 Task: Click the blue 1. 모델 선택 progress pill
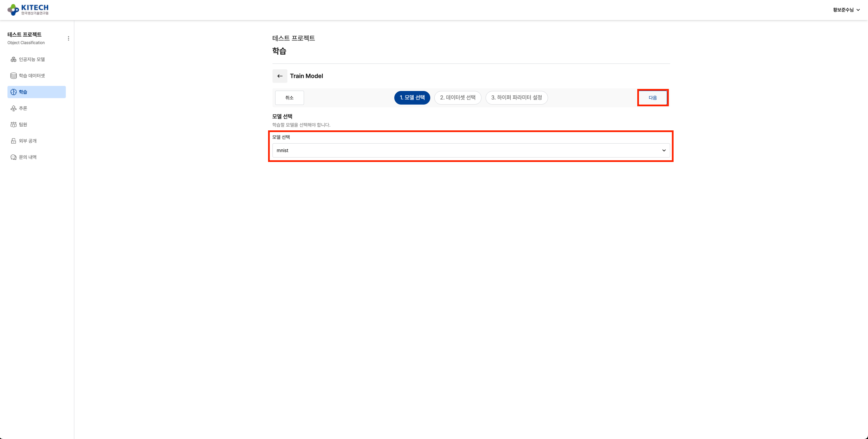pyautogui.click(x=412, y=97)
